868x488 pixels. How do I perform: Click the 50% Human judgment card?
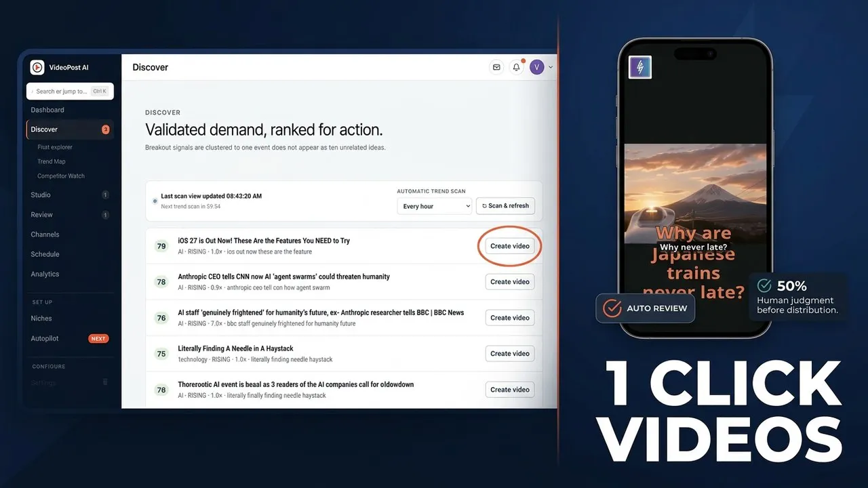click(798, 297)
